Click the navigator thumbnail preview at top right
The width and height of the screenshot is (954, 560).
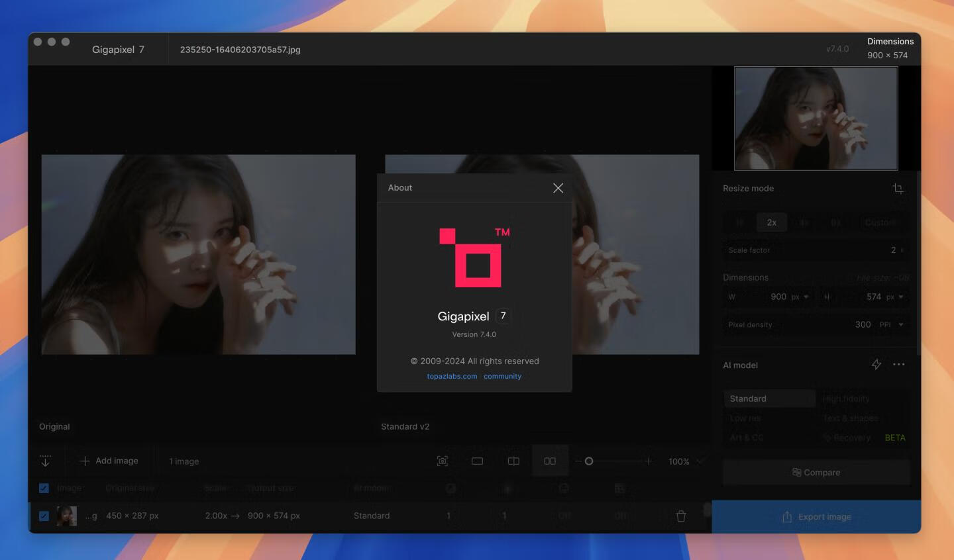coord(816,118)
